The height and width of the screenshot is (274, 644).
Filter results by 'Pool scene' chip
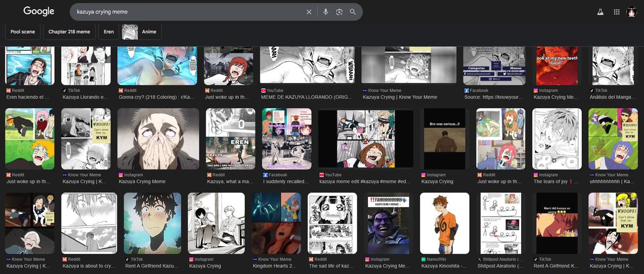point(23,32)
